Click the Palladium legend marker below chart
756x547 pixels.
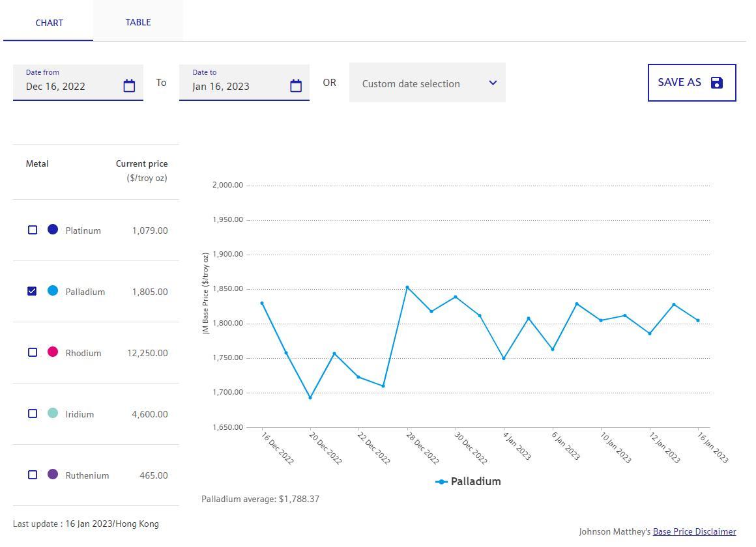[x=441, y=482]
